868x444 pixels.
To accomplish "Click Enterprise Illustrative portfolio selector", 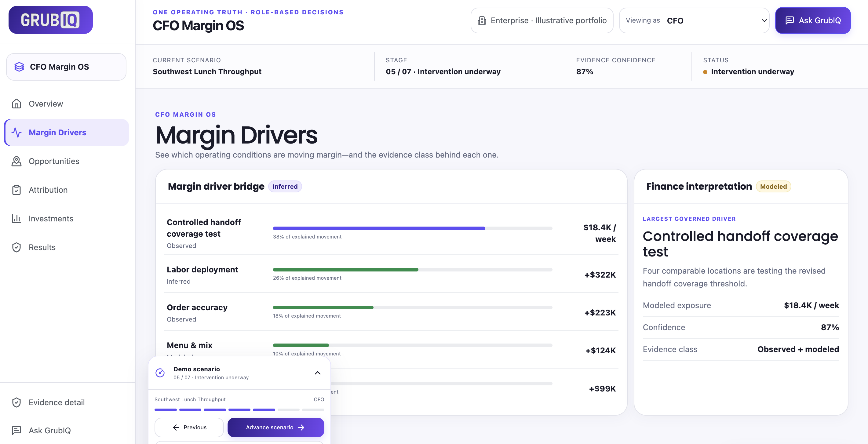I will tap(542, 20).
